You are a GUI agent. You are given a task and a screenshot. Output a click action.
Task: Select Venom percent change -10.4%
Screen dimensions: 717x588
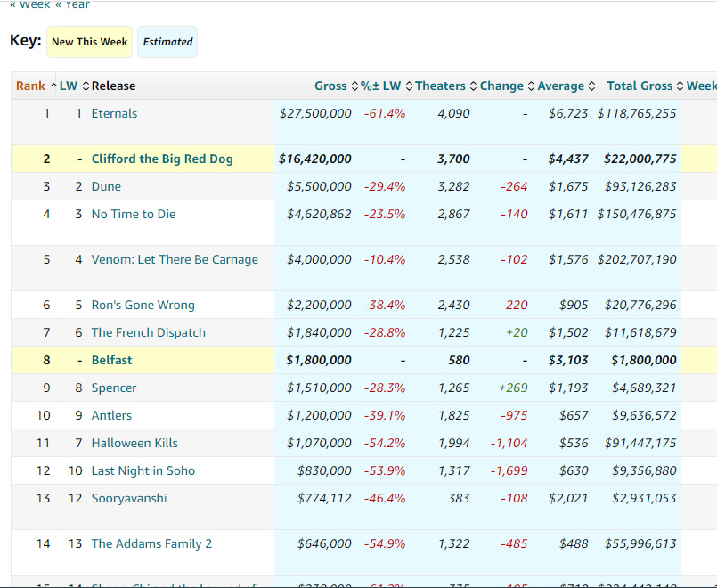385,260
